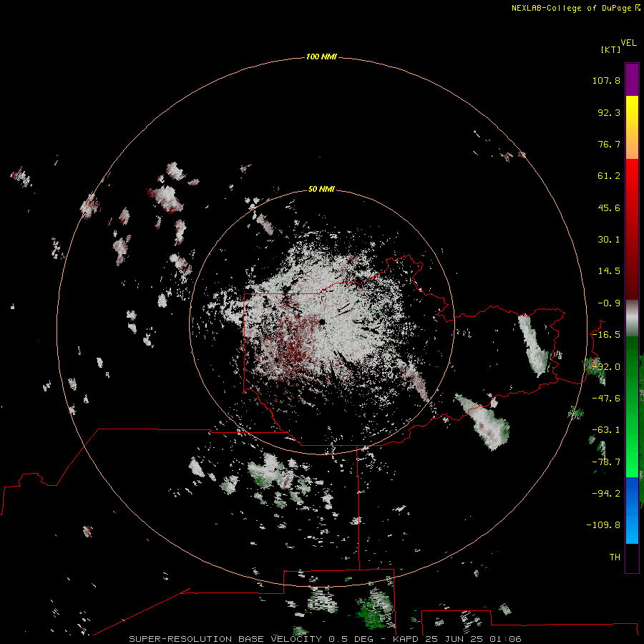The image size is (644, 644).
Task: Click the 92.3 velocity scale value
Action: (x=609, y=112)
